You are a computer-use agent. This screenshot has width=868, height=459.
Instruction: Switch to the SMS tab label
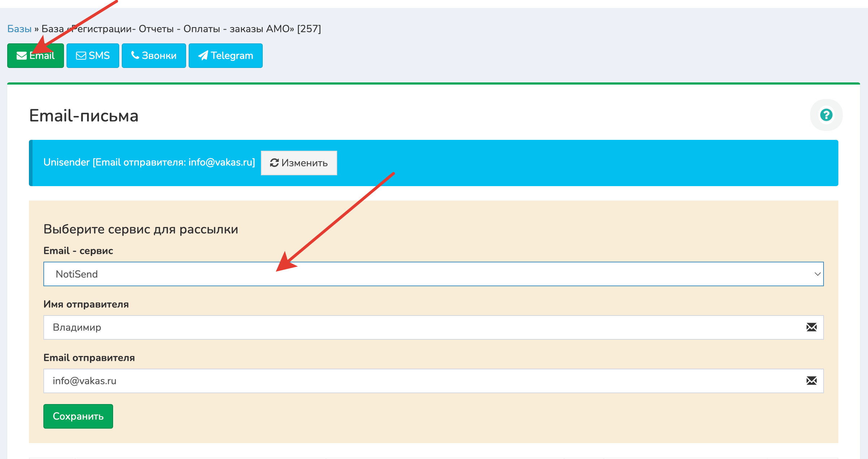click(x=99, y=56)
